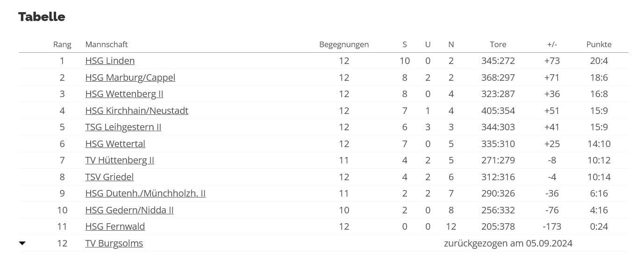Click the Tabelle heading
644x261 pixels.
point(42,17)
